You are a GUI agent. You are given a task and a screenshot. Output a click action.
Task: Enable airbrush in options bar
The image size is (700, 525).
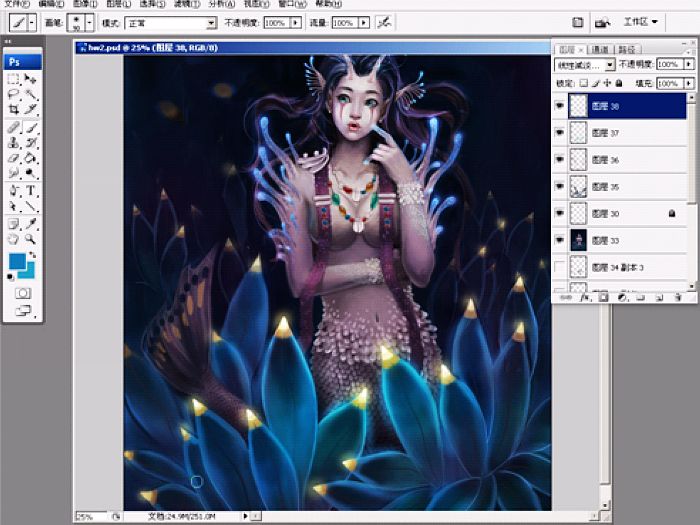click(384, 22)
